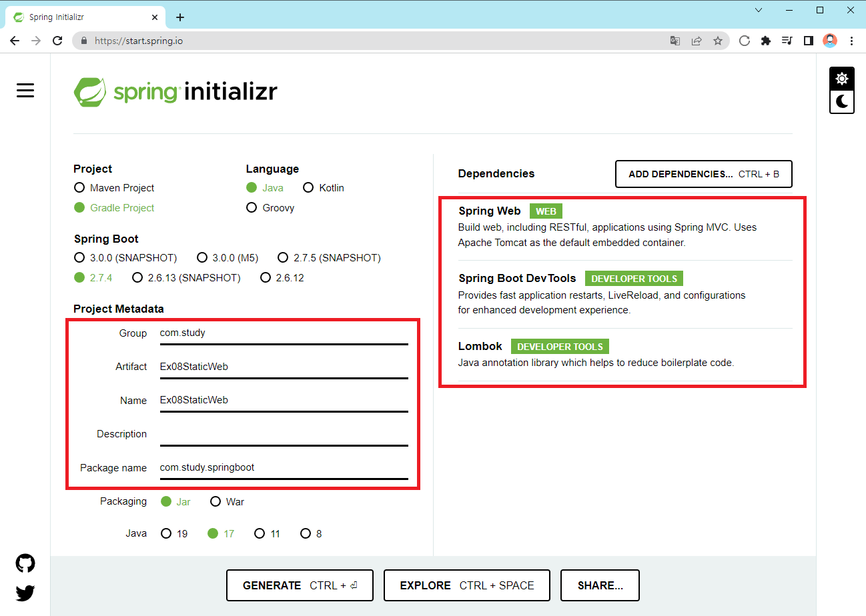Switch to dark theme moon icon
This screenshot has height=616, width=866.
pyautogui.click(x=842, y=101)
